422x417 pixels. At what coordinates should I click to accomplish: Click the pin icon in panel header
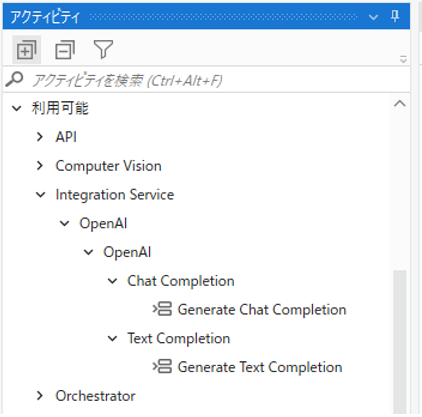395,16
